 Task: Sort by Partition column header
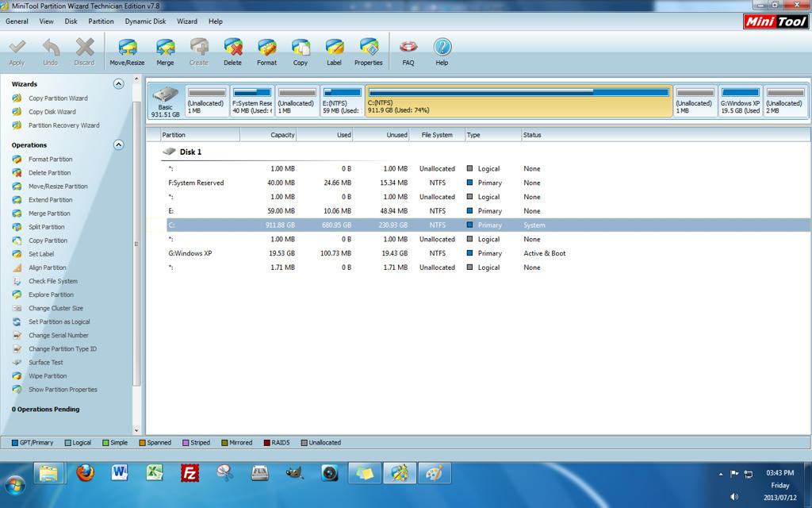pyautogui.click(x=200, y=135)
